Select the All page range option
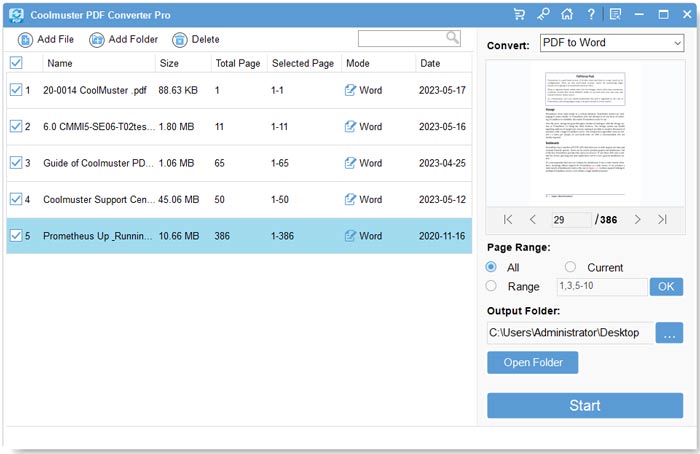This screenshot has height=454, width=700. click(x=491, y=267)
